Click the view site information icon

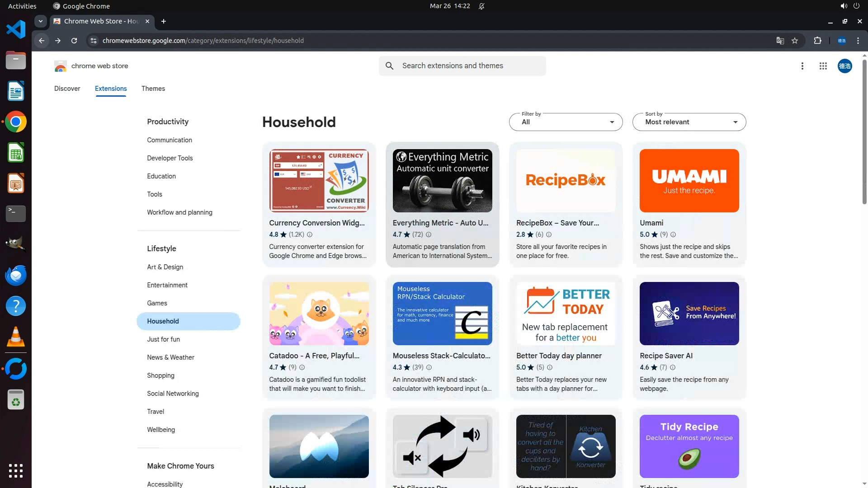93,41
